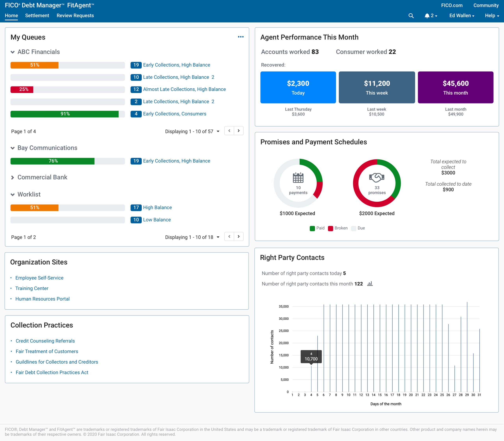Click the 'Page 1 of 4' text
Viewport: 504px width, 441px height.
point(23,131)
